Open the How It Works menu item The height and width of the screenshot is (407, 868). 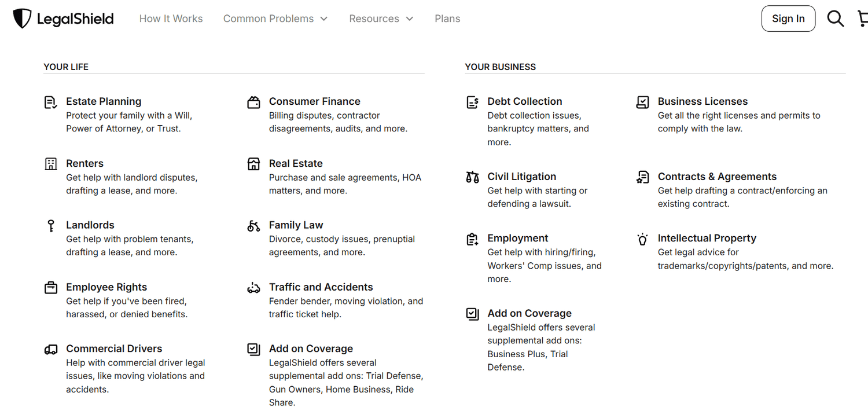[x=171, y=18]
